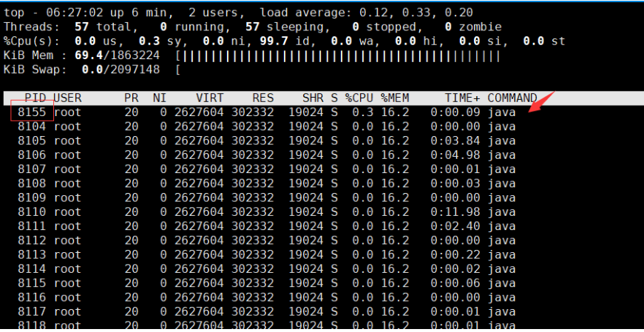
Task: Click the '57 total' threads count
Action: pyautogui.click(x=103, y=27)
